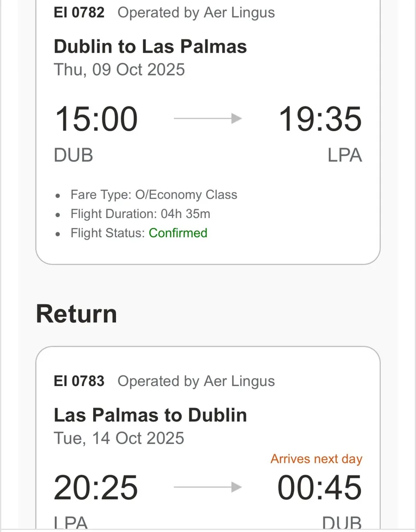Click the orange Arrives next day notice
416x532 pixels.
[x=316, y=459]
